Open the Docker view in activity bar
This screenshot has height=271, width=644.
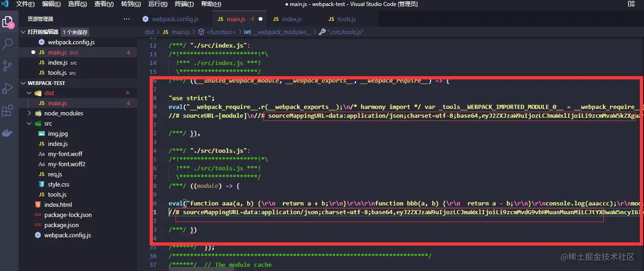[8, 133]
